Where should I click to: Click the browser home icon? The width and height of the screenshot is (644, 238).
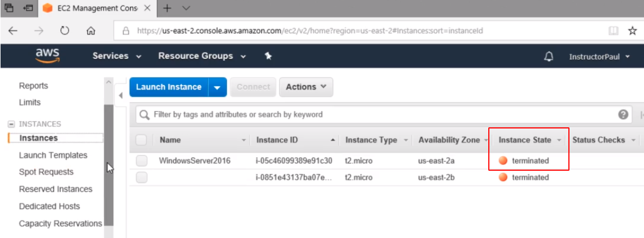tap(91, 31)
